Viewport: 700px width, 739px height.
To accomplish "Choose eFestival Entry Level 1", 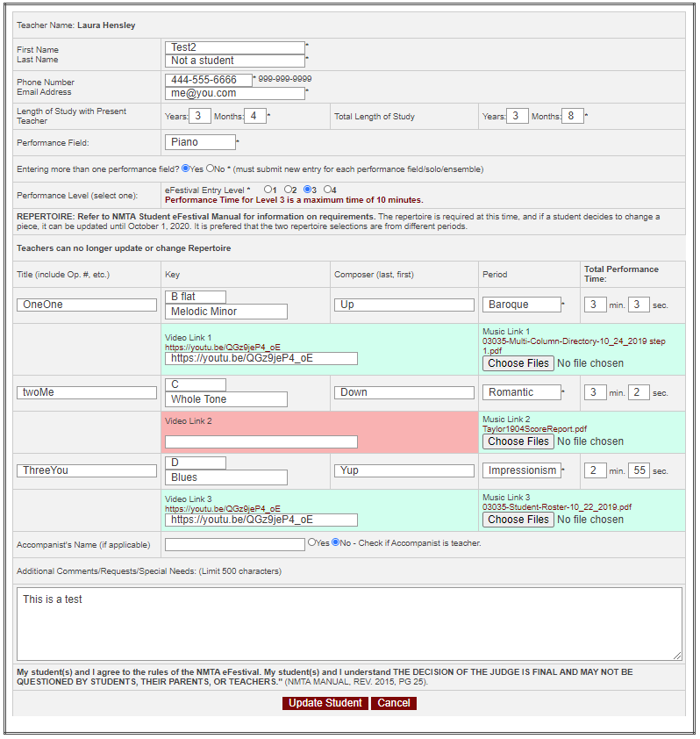I will click(268, 189).
